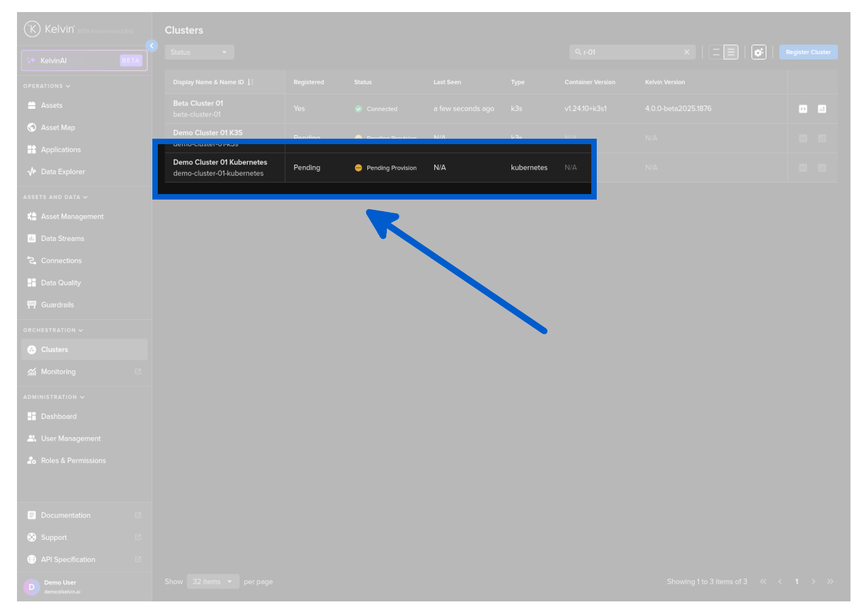
Task: Click the cluster search input field
Action: pos(630,53)
